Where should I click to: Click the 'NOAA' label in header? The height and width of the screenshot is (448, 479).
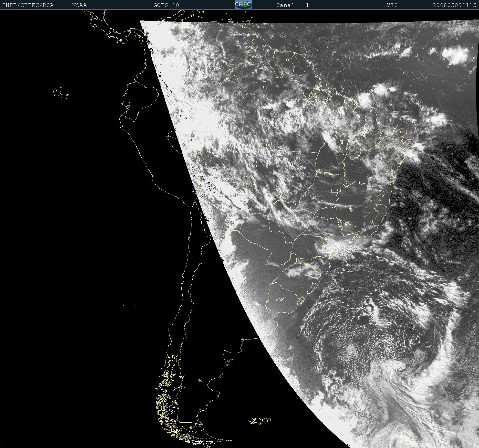click(x=79, y=5)
